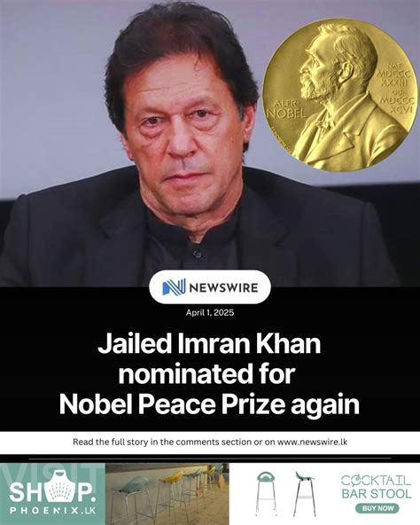Click the 'nominated for' headline line
The image size is (420, 525).
click(x=206, y=373)
